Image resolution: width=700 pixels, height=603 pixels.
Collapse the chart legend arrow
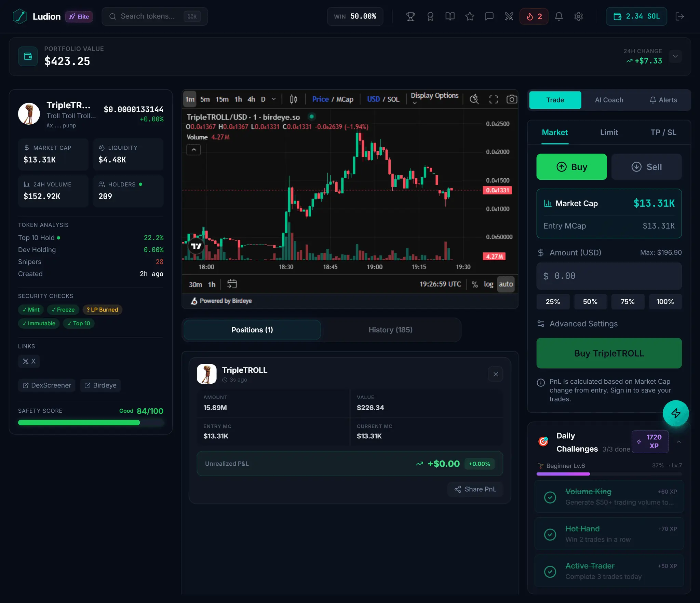[x=193, y=150]
